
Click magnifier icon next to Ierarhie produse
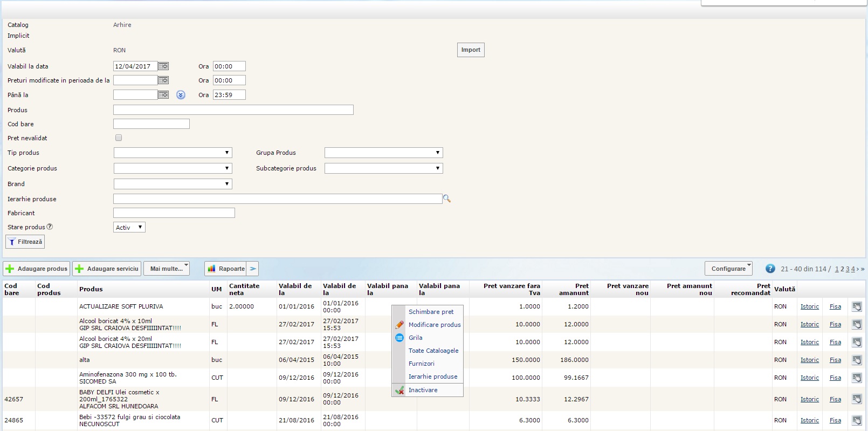pyautogui.click(x=446, y=199)
